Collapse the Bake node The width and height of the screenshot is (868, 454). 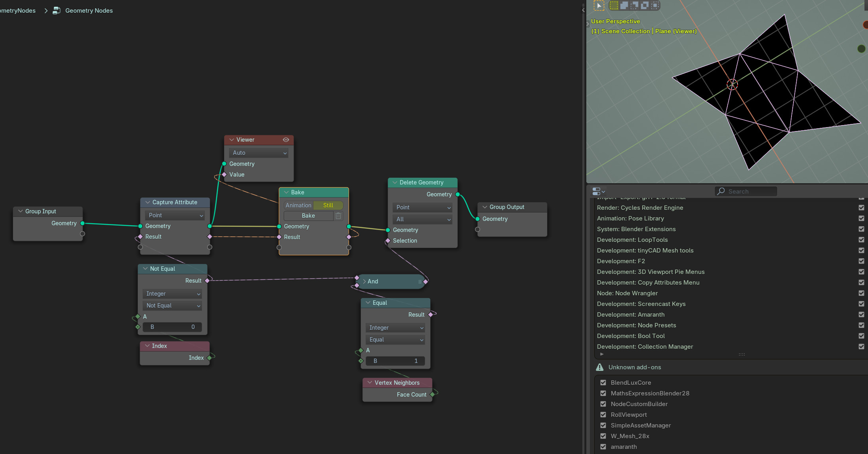pyautogui.click(x=286, y=192)
